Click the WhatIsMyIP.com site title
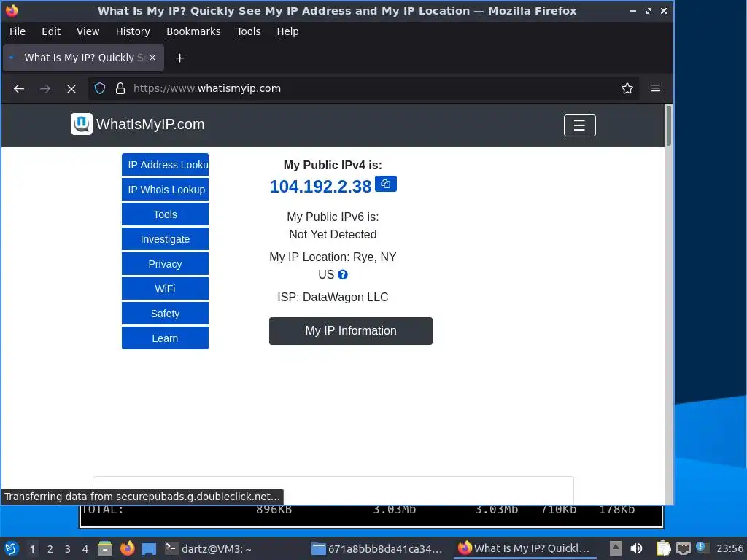The height and width of the screenshot is (560, 747). pyautogui.click(x=150, y=124)
